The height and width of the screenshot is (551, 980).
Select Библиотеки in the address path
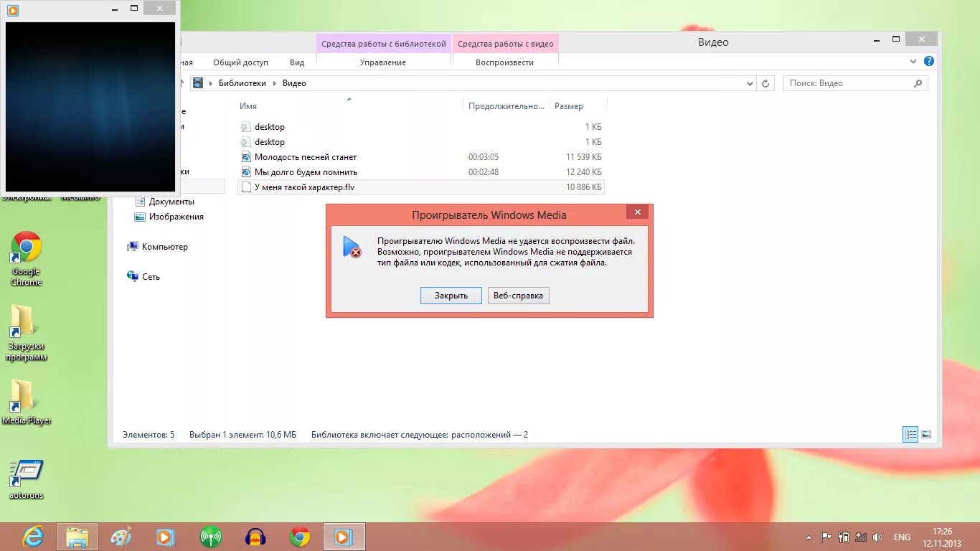[x=242, y=83]
